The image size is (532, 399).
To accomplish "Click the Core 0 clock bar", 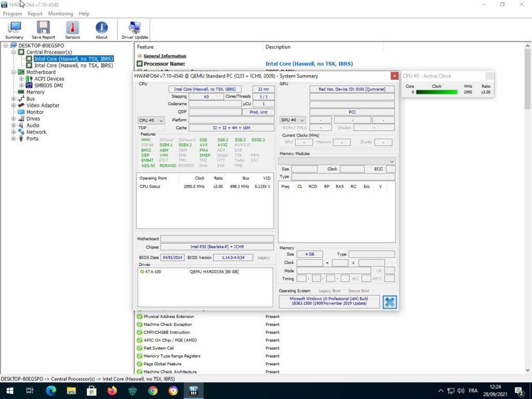I will tap(436, 92).
